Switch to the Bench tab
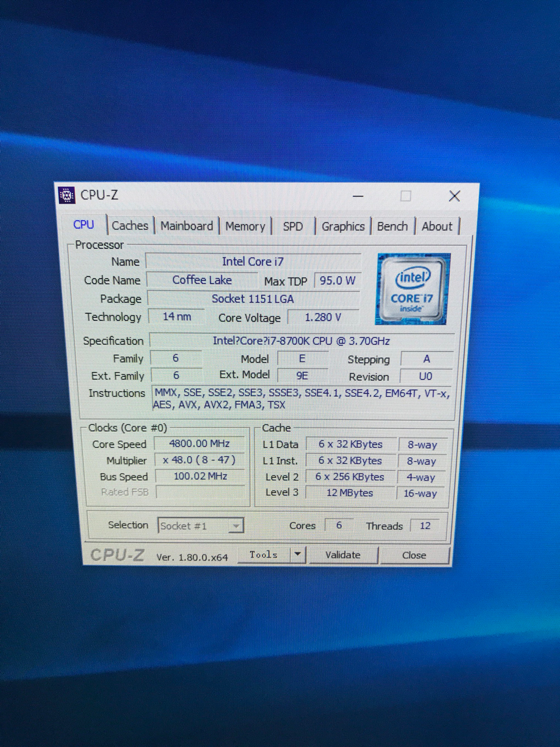Image resolution: width=560 pixels, height=747 pixels. (392, 226)
